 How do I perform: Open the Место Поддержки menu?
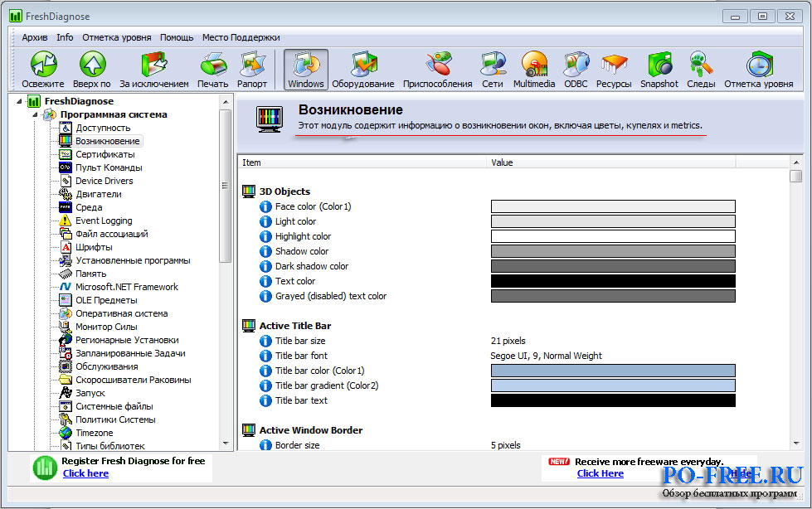(241, 37)
